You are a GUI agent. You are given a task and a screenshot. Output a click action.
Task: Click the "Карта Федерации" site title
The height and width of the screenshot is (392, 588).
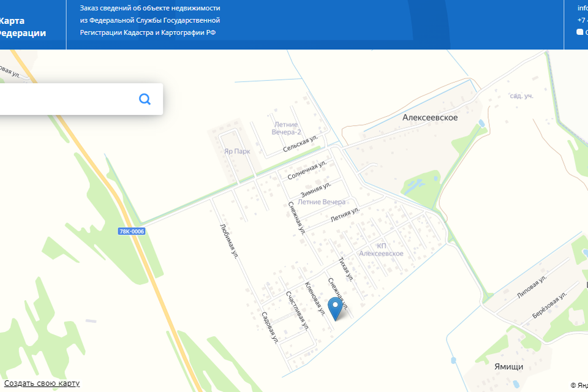tap(23, 26)
